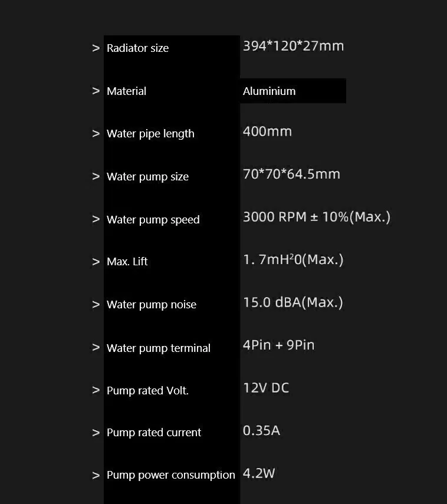
Task: Select the 400mm pipe length value
Action: click(267, 131)
